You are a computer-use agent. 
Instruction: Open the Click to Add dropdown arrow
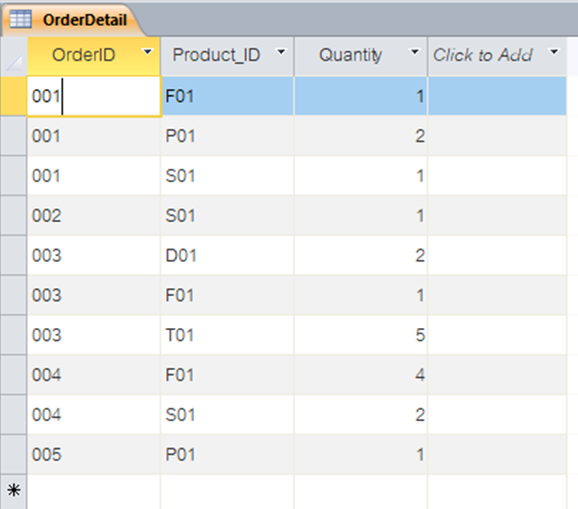(554, 52)
